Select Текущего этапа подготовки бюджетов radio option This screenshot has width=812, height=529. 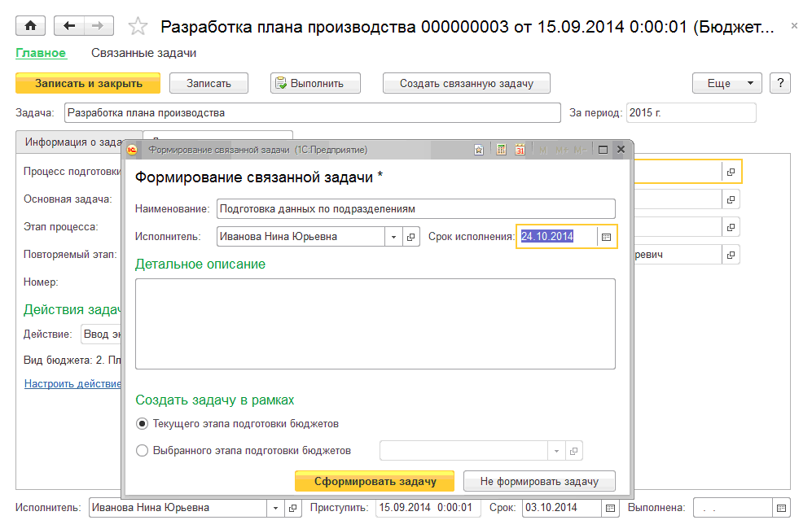(143, 424)
